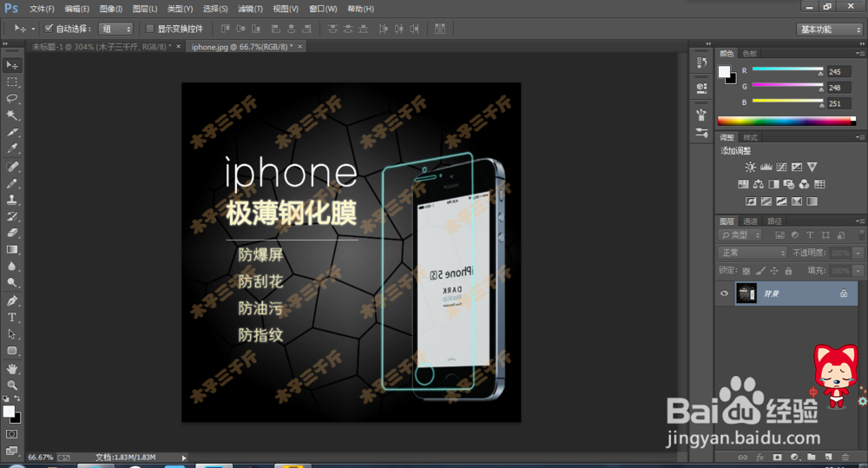Click the zoom percentage field 66.67%
868x468 pixels.
click(x=41, y=458)
